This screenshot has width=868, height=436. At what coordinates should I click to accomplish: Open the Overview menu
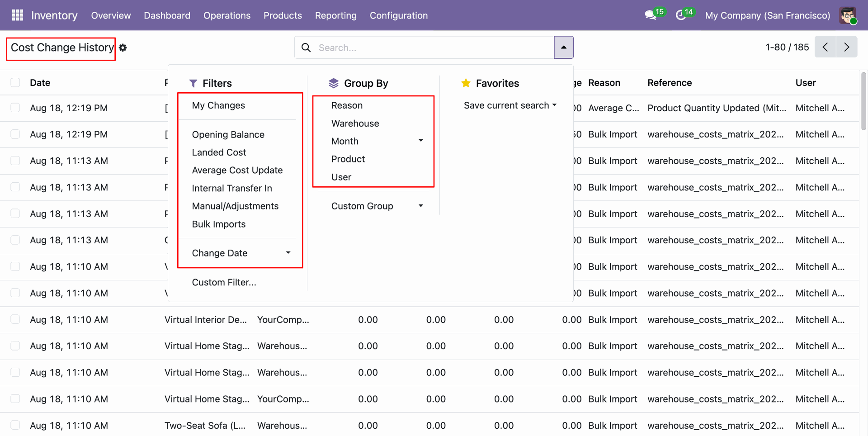tap(111, 15)
